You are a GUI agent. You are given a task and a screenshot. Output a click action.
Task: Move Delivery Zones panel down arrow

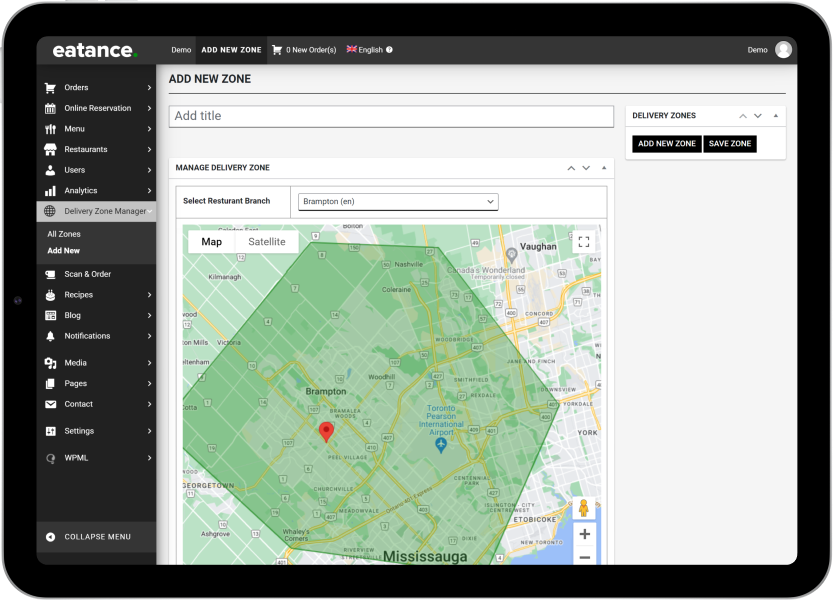758,116
